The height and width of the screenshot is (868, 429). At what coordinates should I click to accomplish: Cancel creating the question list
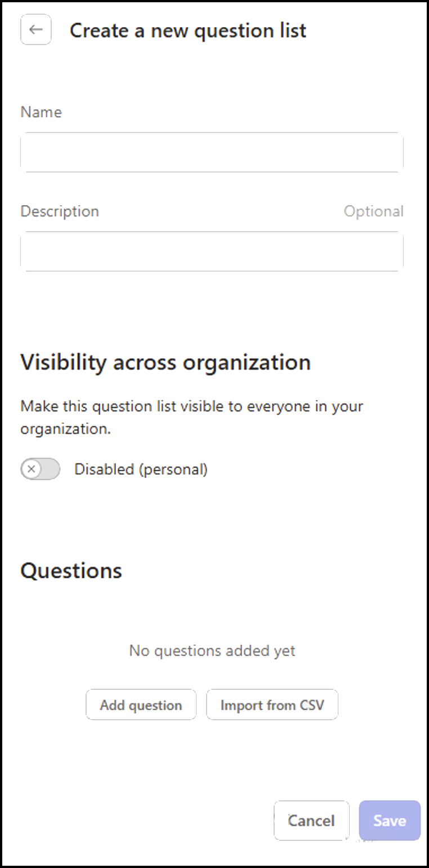(311, 821)
